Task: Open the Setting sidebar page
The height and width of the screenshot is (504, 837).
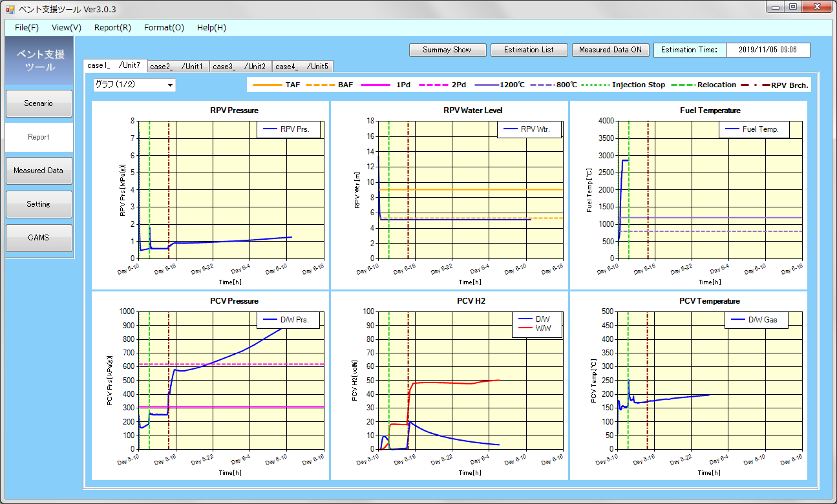Action: point(39,204)
